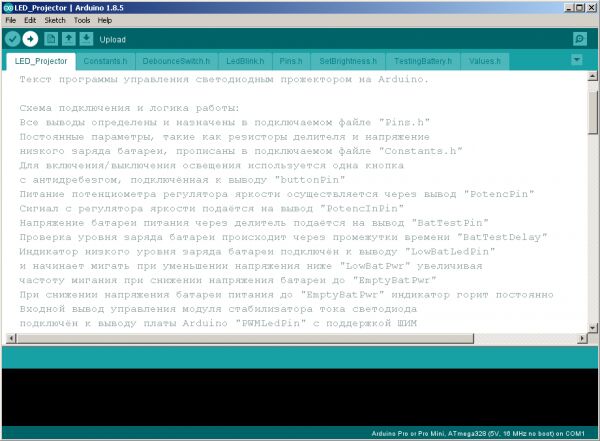This screenshot has height=441, width=600.
Task: Create a new sketch with New icon
Action: tap(51, 39)
